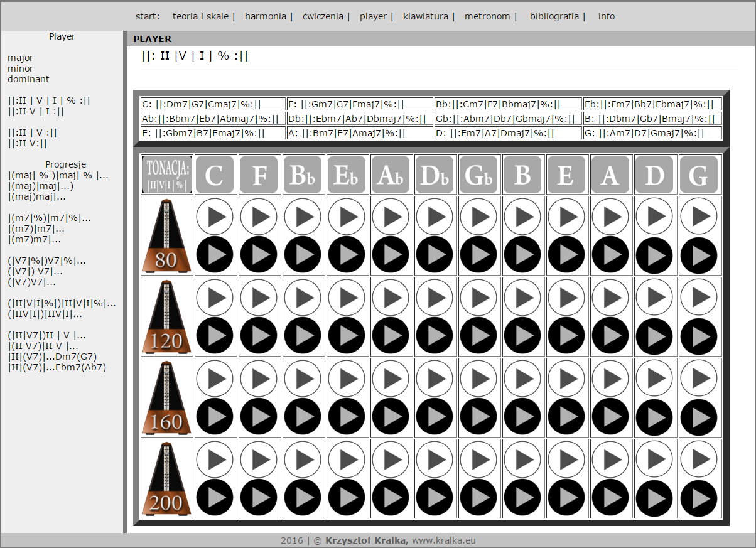Screen dimensions: 756x548
Task: Click the TONACJA header tile
Action: pyautogui.click(x=167, y=175)
